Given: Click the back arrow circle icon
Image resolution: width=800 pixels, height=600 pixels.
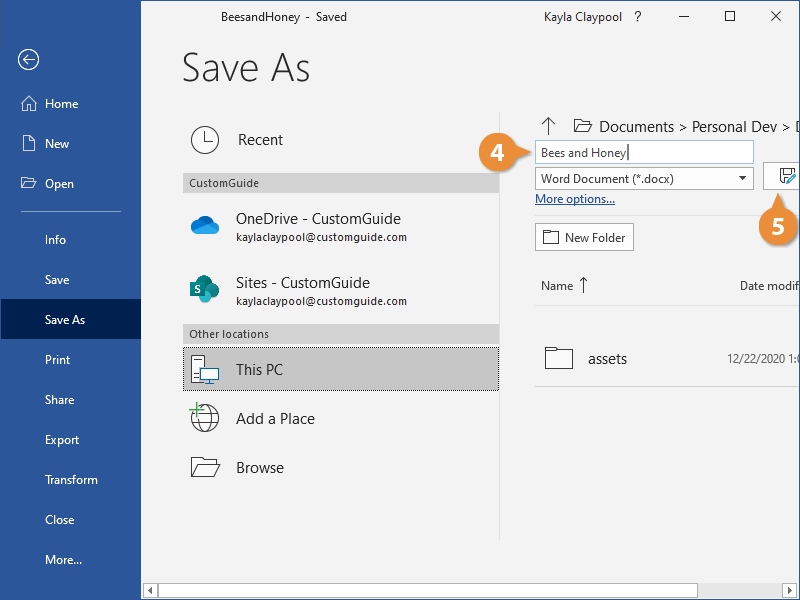Looking at the screenshot, I should click(x=28, y=60).
